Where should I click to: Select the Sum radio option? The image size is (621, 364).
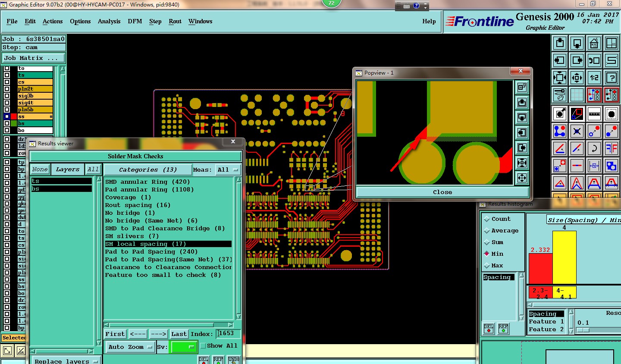tap(487, 242)
